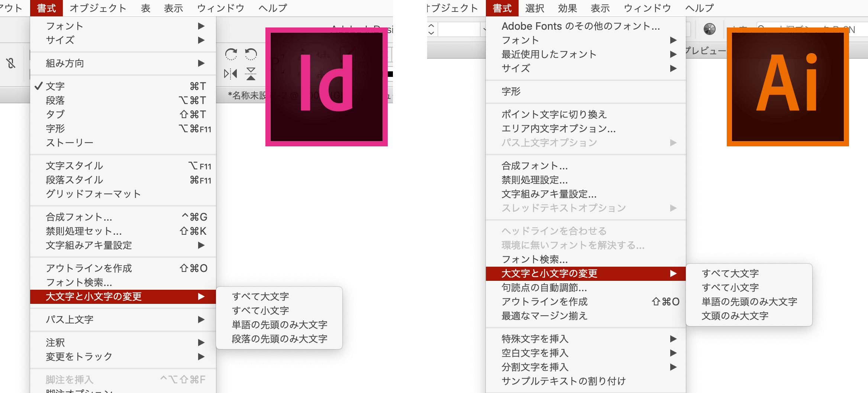Toggle the checked 文字 panel item in InDesign
This screenshot has width=868, height=393.
(x=123, y=86)
